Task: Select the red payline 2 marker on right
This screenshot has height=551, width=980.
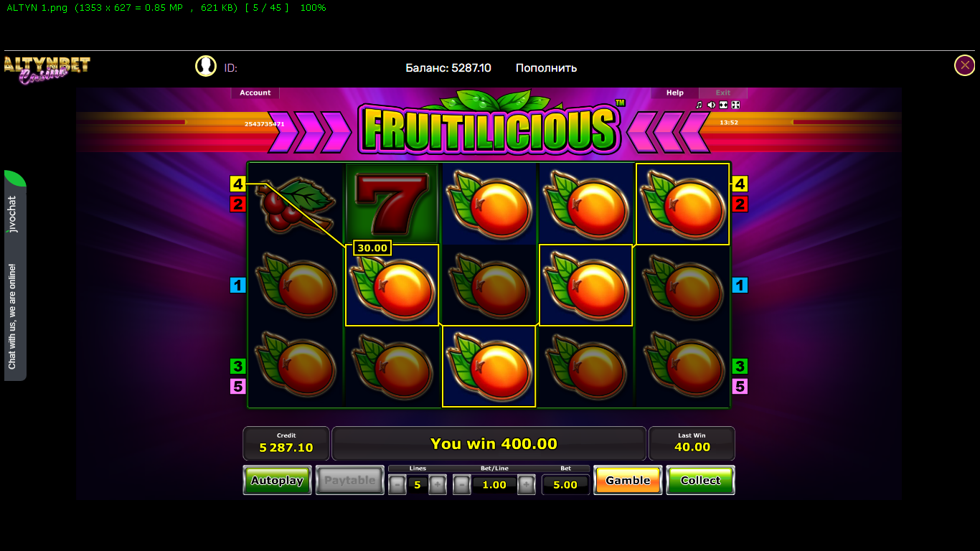Action: pyautogui.click(x=740, y=204)
